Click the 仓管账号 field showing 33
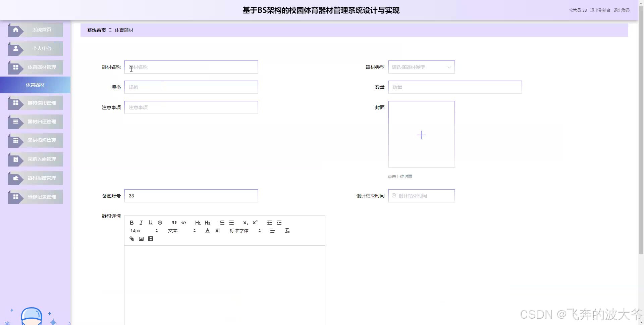Image resolution: width=644 pixels, height=325 pixels. pos(191,196)
